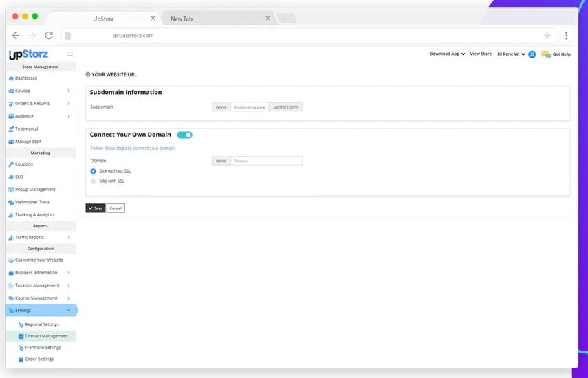Expand the Audience submenu chevron
The image size is (588, 378).
[69, 116]
